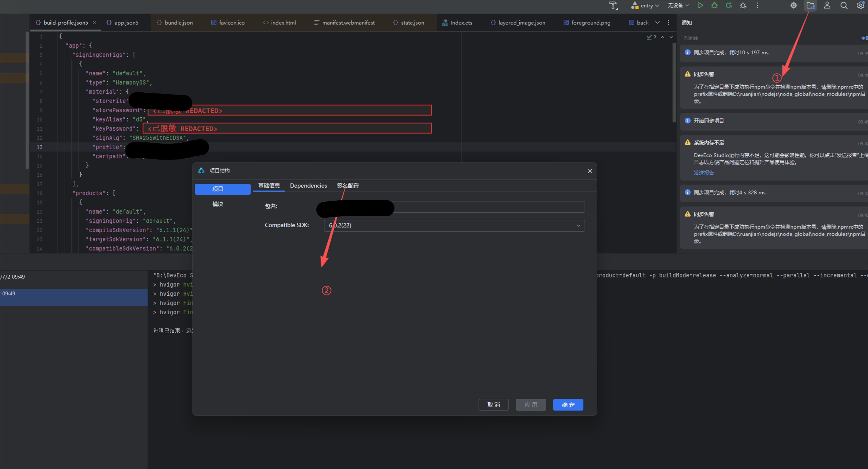The image size is (868, 469).
Task: Open Search Everywhere magnifier icon
Action: pos(844,5)
